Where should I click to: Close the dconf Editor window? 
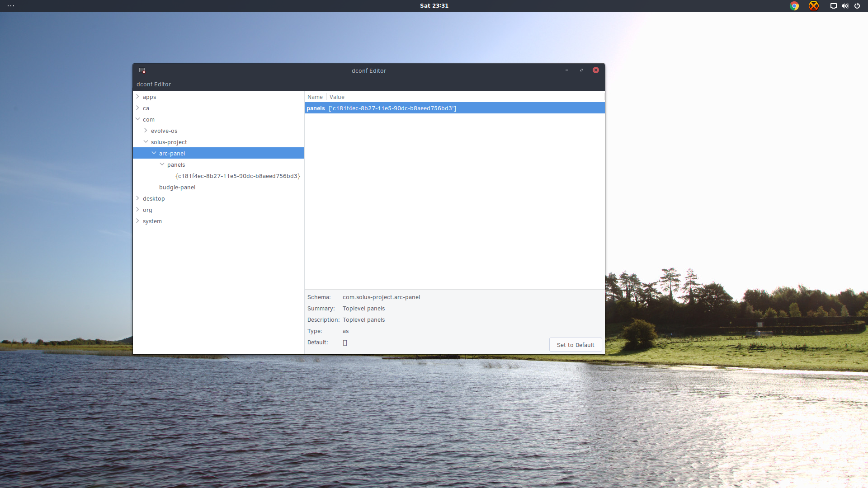point(596,70)
